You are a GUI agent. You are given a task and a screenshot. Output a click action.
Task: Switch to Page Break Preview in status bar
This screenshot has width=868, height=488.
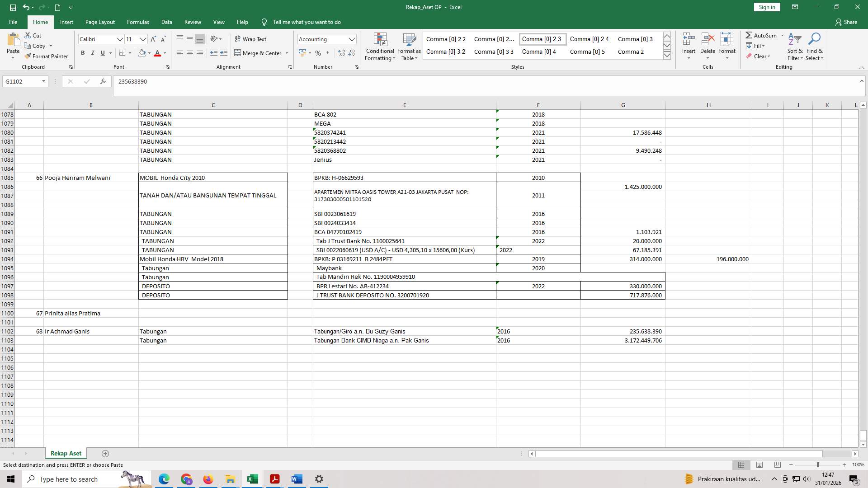[x=777, y=465]
